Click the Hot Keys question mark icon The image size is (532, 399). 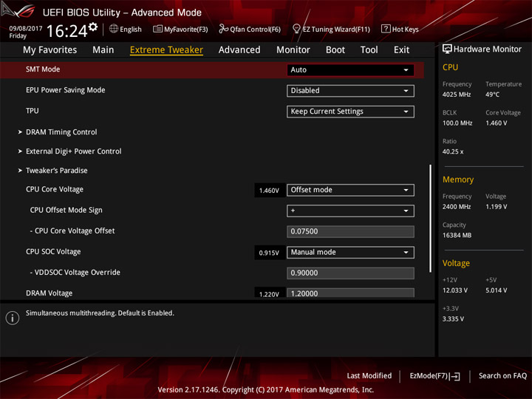coord(386,29)
